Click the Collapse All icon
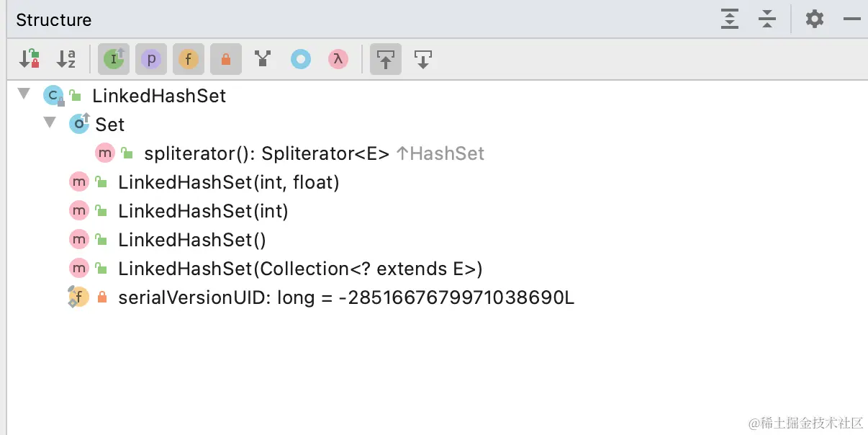Screen dimensions: 868x435 [x=767, y=19]
